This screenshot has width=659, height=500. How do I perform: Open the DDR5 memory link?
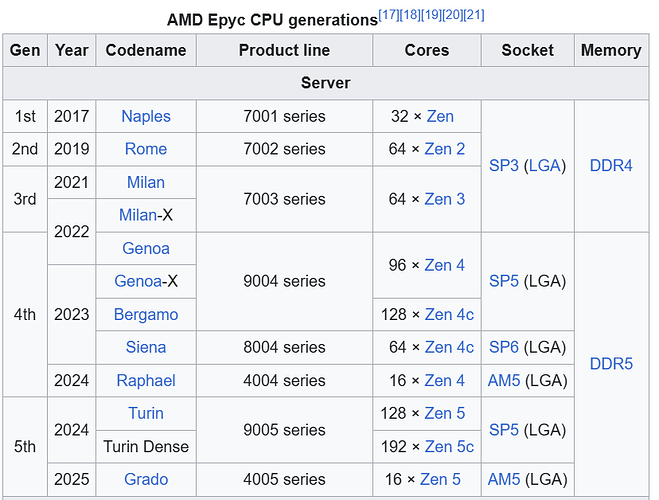611,364
